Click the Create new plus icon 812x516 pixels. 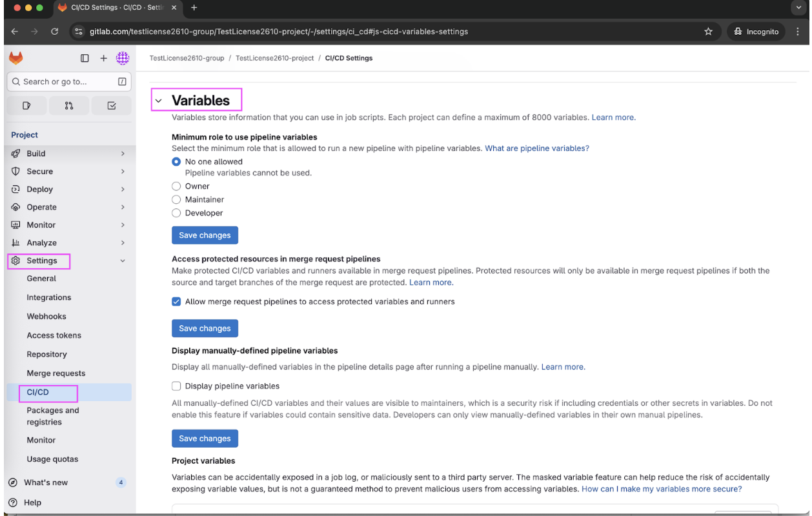103,57
